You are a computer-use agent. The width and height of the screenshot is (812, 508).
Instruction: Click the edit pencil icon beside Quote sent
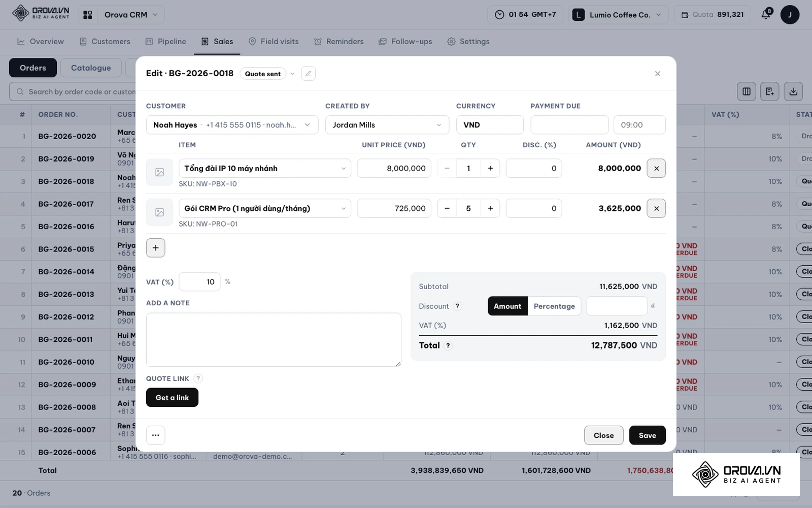308,74
